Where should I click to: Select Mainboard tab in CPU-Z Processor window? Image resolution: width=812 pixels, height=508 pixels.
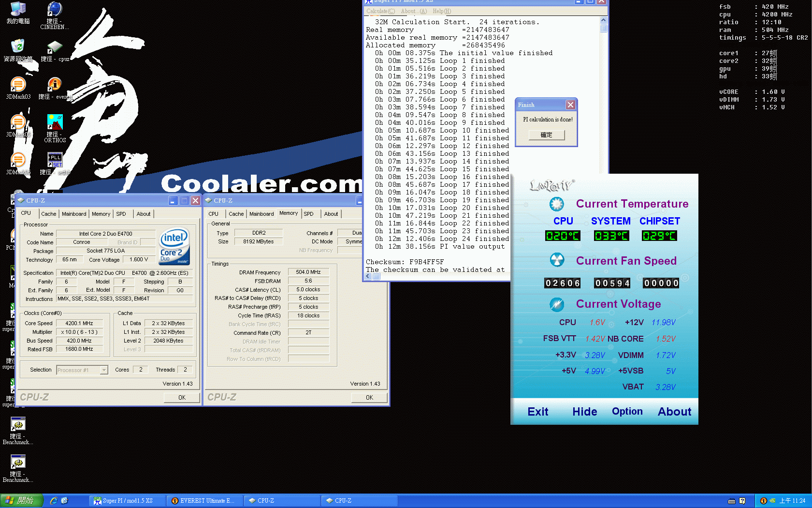coord(74,214)
